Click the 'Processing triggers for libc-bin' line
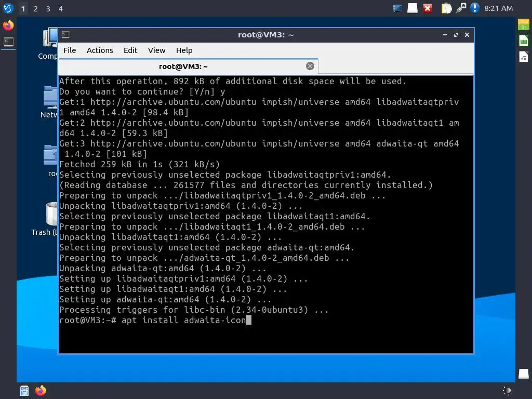The height and width of the screenshot is (399, 532). point(194,310)
